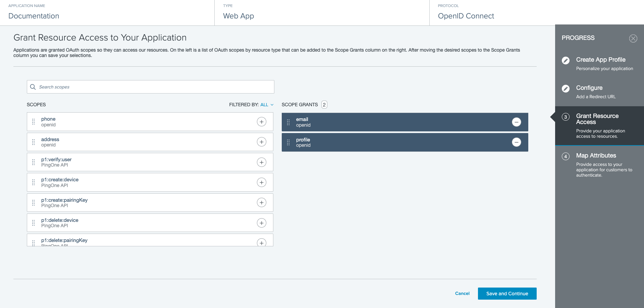Go to Configure step
Image resolution: width=644 pixels, height=308 pixels.
[589, 88]
